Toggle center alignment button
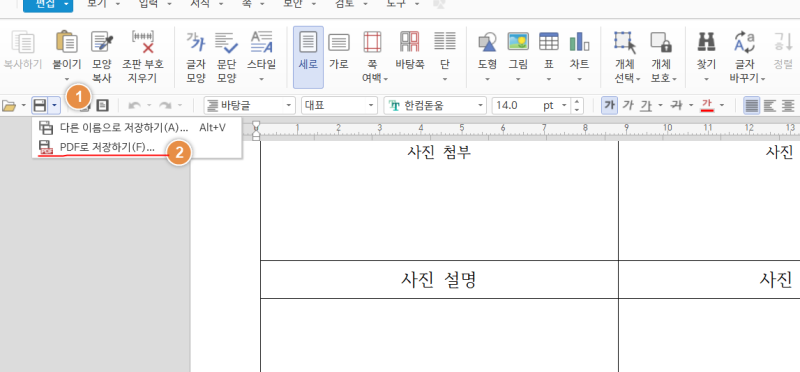The width and height of the screenshot is (800, 372). 788,106
